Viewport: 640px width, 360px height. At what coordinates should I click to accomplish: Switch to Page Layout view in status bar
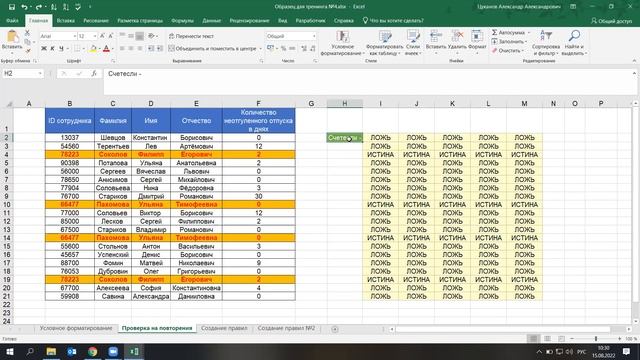[x=547, y=339]
